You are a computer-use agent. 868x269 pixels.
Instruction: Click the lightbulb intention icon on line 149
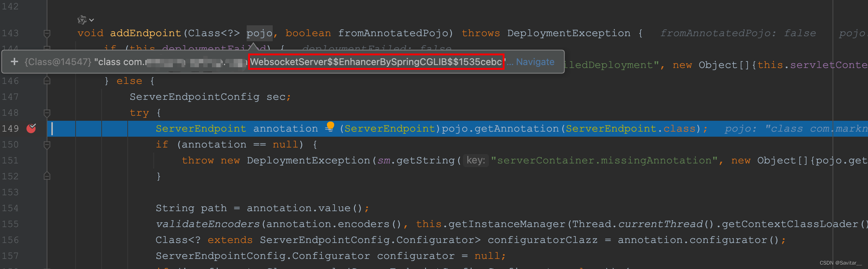[330, 127]
